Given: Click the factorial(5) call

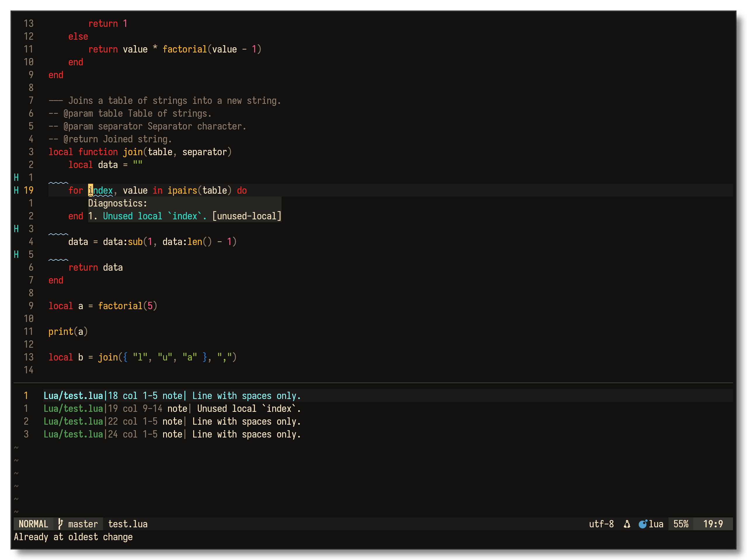Looking at the screenshot, I should click(x=127, y=306).
